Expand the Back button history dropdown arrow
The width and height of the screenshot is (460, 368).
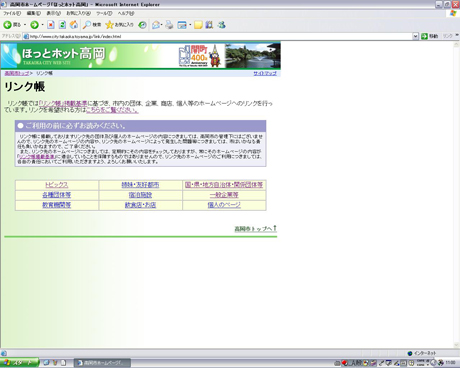click(25, 25)
